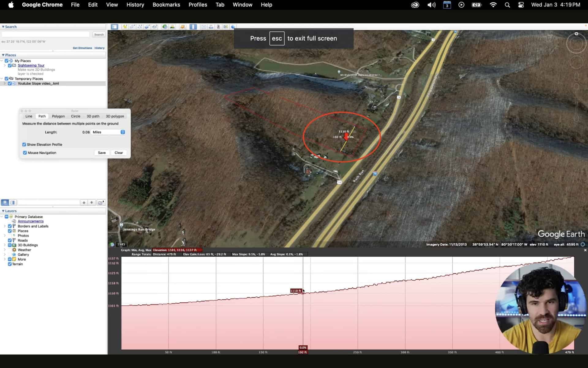Toggle Mouse Navigation checkbox
This screenshot has height=368, width=588.
click(25, 153)
